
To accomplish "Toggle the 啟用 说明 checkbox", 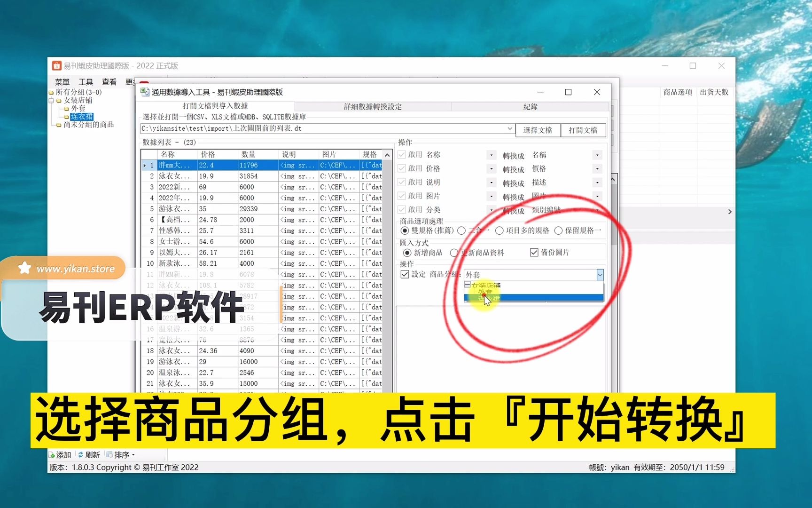I will pos(402,182).
